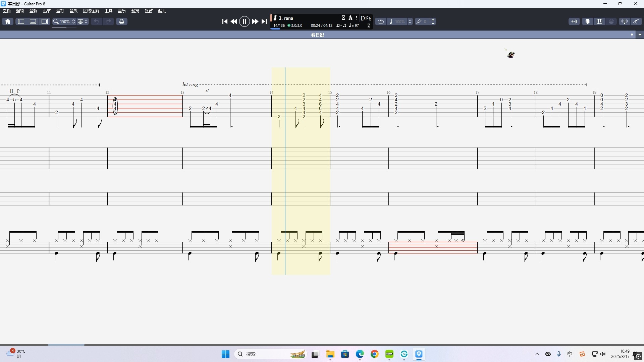Expand the display mode stepper arrows
This screenshot has height=362, width=644.
point(86,21)
